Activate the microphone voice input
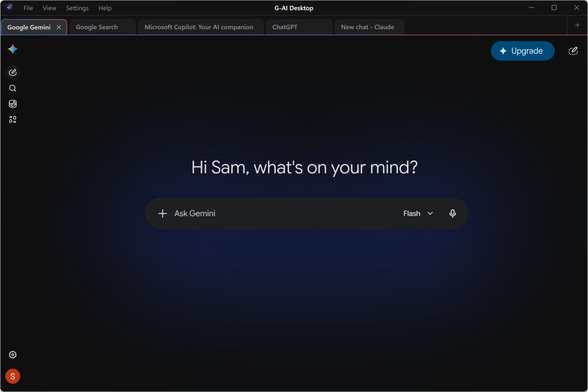Viewport: 588px width, 392px height. (453, 213)
